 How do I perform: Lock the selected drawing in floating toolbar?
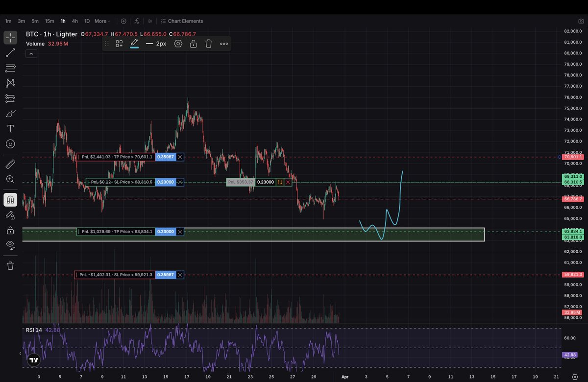coord(194,44)
